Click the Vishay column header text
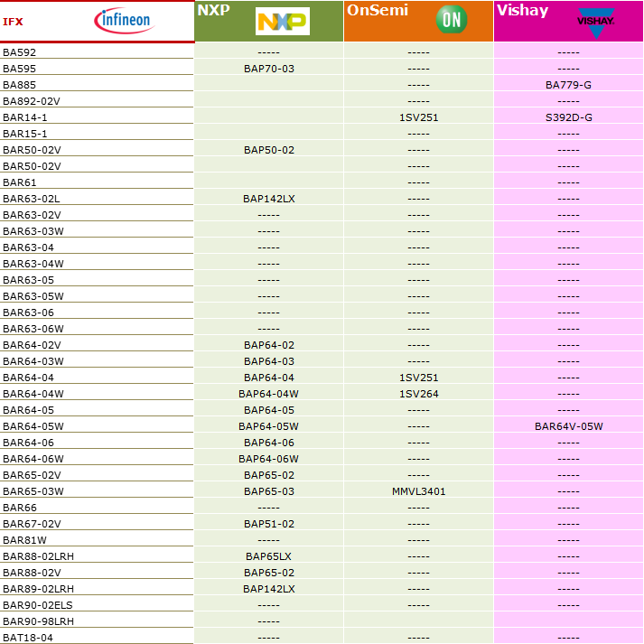644x644 pixels. point(522,10)
